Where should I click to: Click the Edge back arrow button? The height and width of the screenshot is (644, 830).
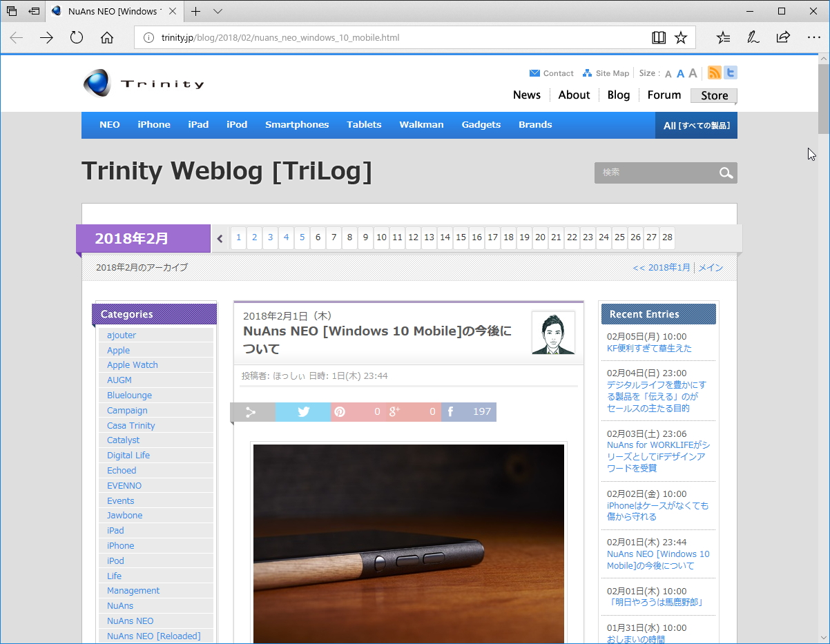17,38
